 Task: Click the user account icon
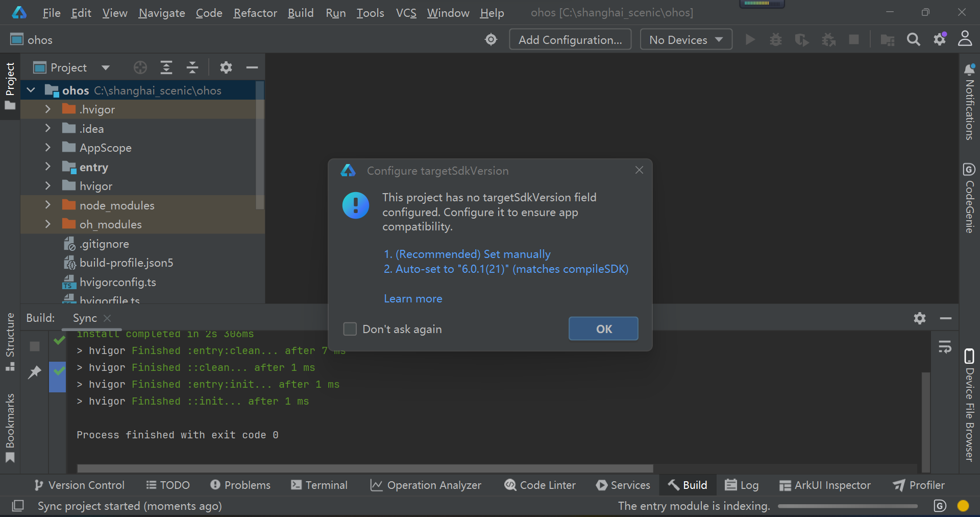965,39
